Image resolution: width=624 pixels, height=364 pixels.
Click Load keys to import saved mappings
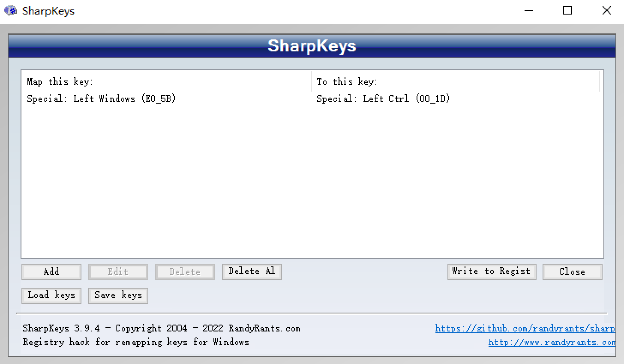(51, 295)
